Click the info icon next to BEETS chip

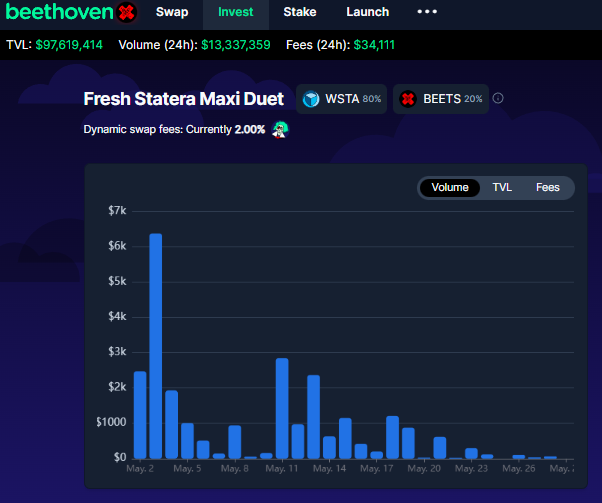tap(498, 98)
